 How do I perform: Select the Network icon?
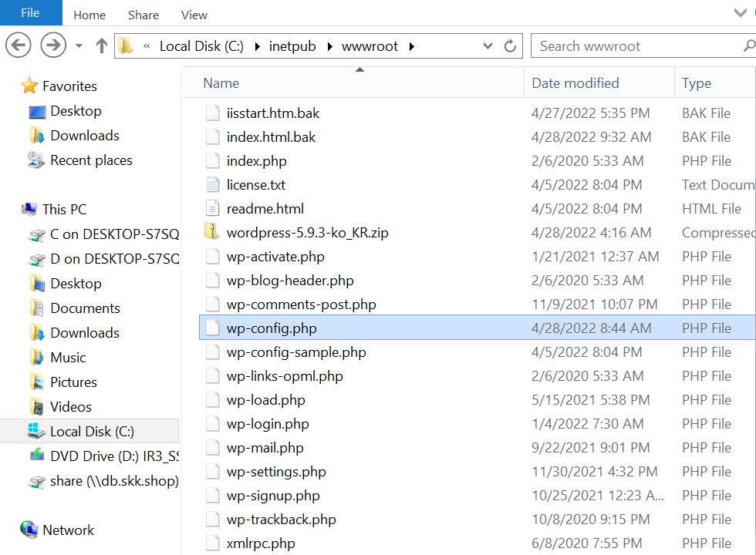29,530
